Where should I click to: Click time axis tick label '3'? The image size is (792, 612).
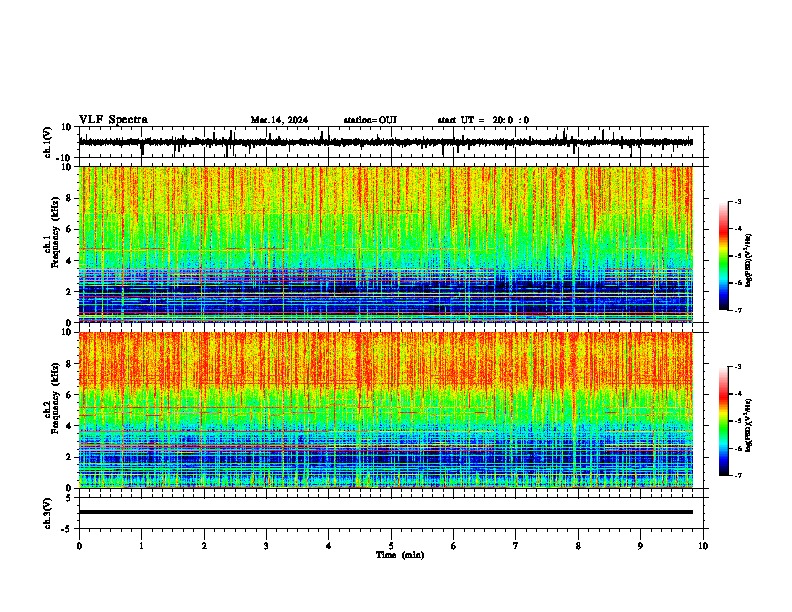pos(266,546)
